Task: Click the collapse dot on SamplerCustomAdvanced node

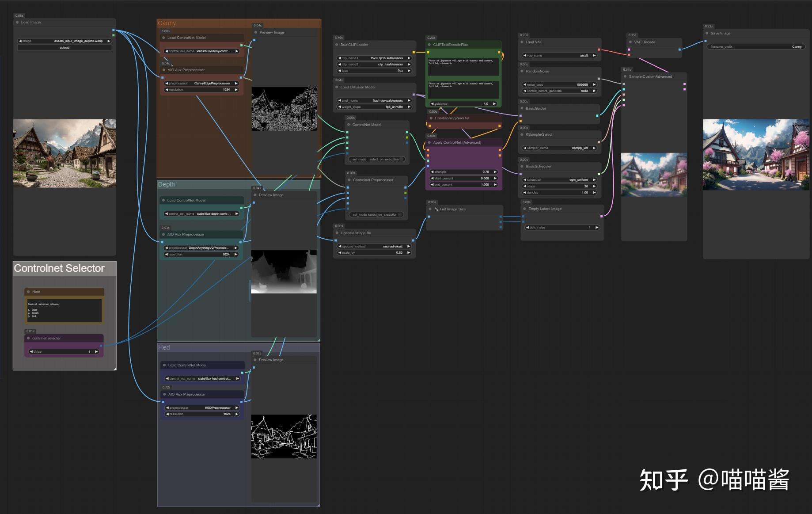Action: [624, 76]
